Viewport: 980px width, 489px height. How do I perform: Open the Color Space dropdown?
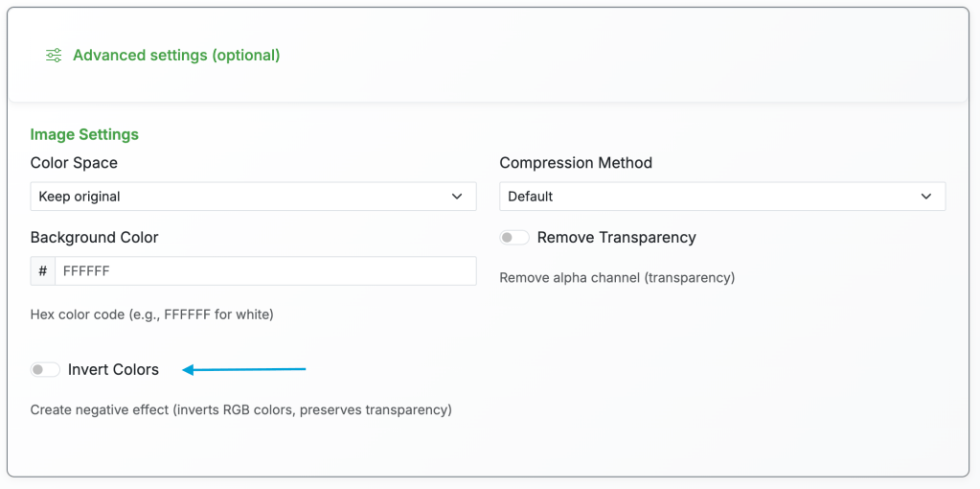(x=253, y=197)
